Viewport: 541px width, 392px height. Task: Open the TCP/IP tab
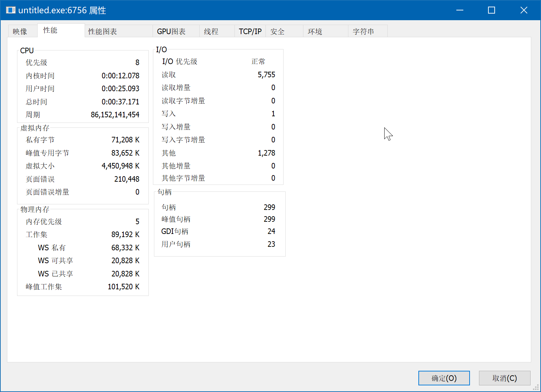tap(250, 31)
